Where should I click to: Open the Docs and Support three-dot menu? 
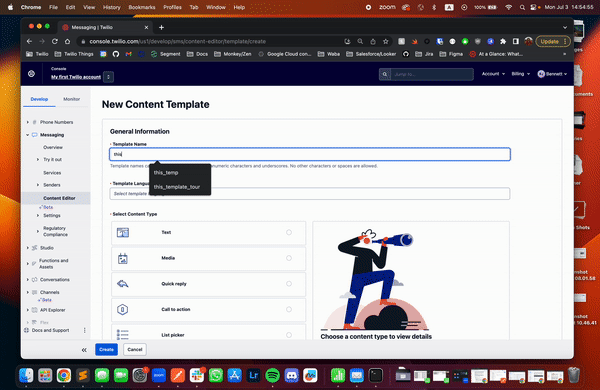coord(85,330)
